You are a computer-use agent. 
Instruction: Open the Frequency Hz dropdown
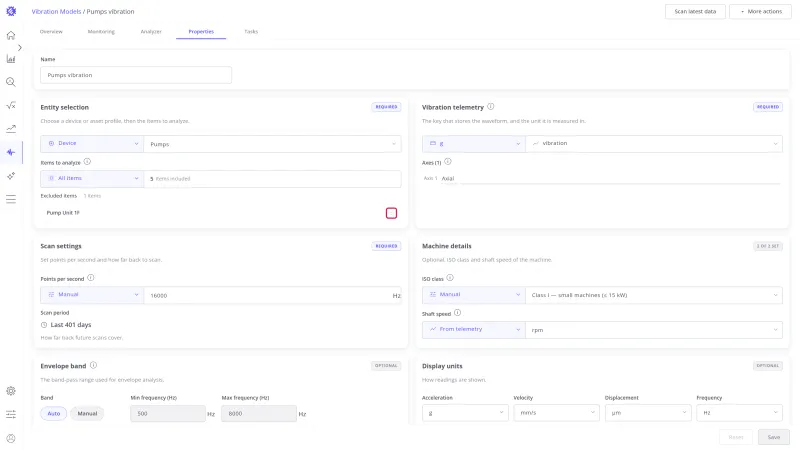coord(739,413)
